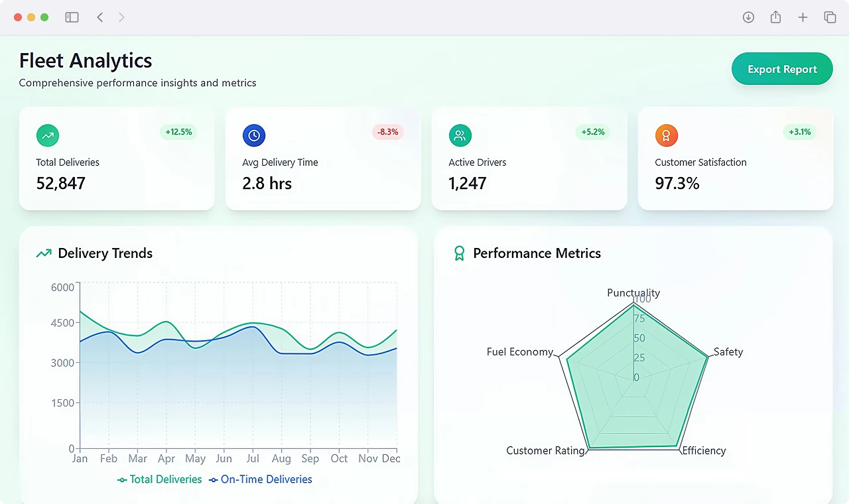849x504 pixels.
Task: Click the green minimize window button
Action: pos(44,17)
